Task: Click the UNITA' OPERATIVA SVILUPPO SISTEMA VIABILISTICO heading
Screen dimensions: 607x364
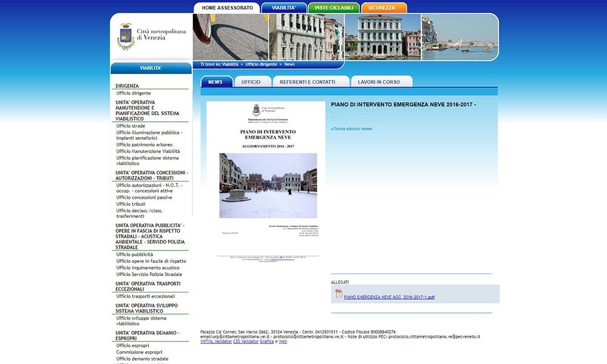Action: 147,308
